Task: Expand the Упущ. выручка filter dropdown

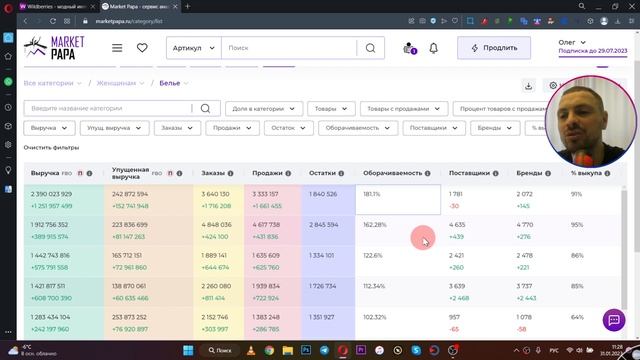Action: click(x=114, y=128)
